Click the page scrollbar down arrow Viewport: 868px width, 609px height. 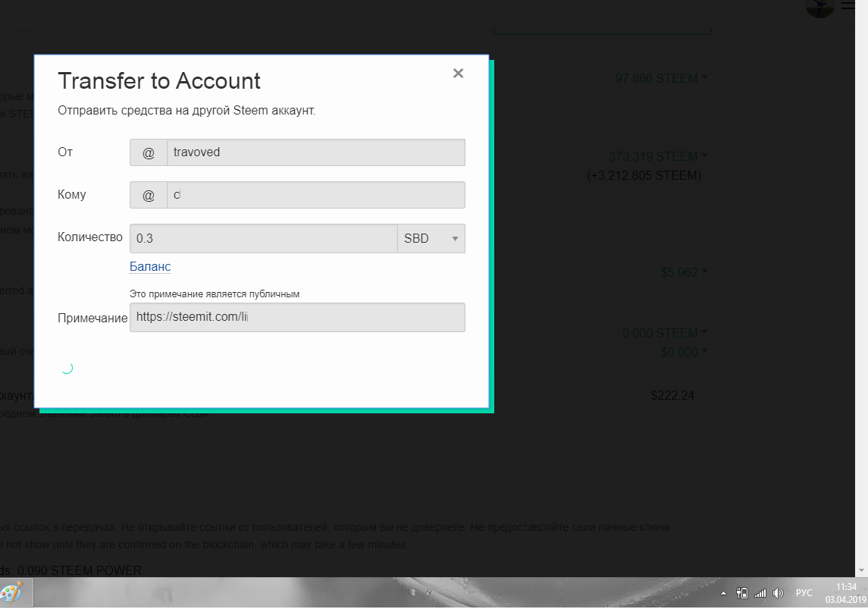(x=861, y=570)
